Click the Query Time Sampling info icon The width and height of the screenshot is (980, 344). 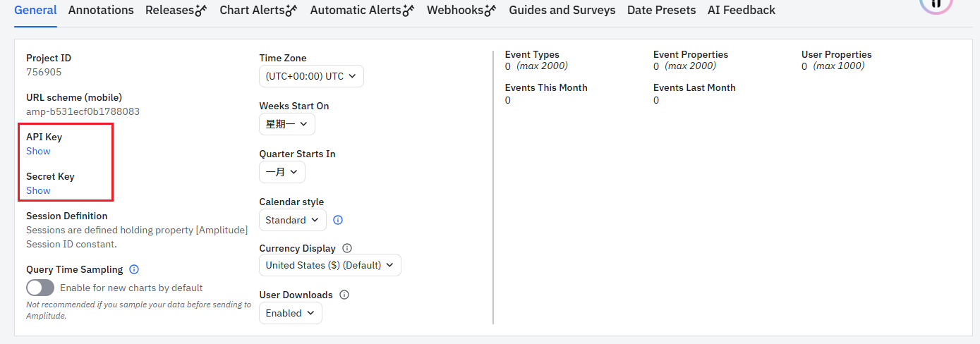[134, 269]
